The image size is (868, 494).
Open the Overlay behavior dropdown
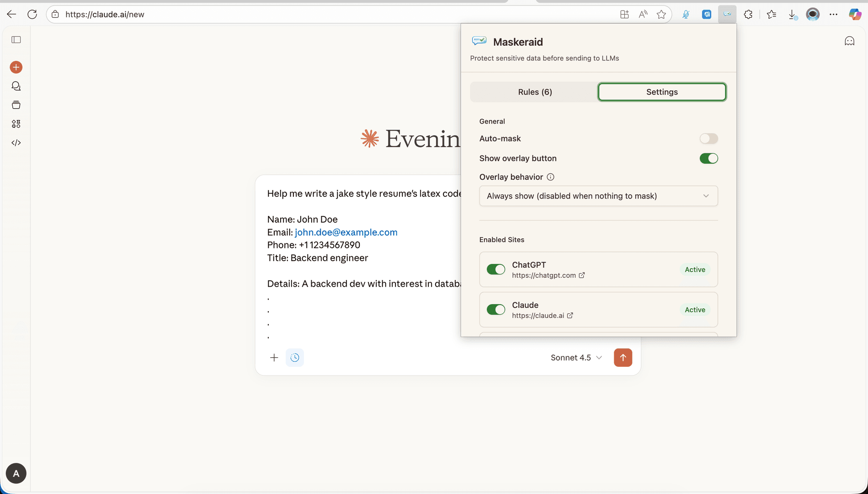click(598, 196)
